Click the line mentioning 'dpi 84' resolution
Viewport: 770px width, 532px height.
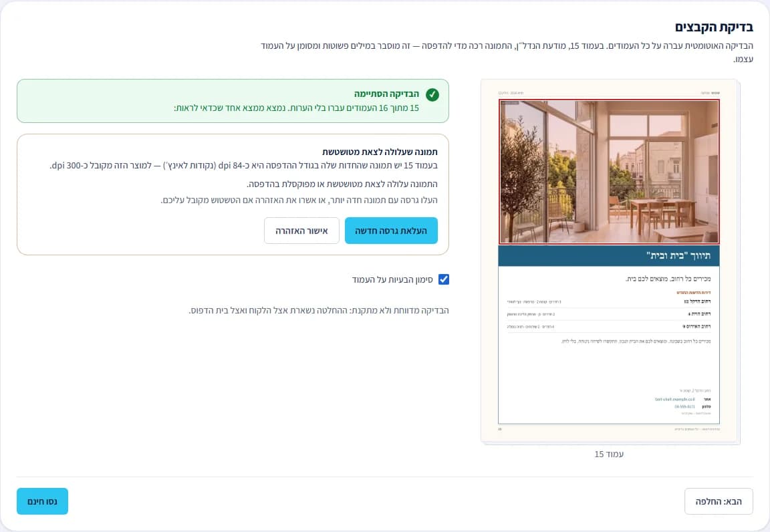243,166
